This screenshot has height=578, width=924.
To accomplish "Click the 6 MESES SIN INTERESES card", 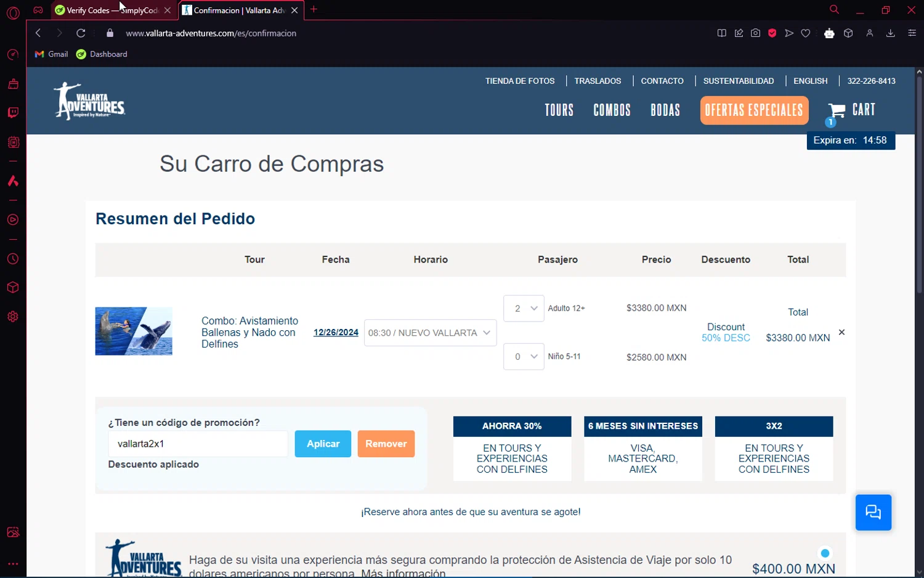I will pos(643,449).
